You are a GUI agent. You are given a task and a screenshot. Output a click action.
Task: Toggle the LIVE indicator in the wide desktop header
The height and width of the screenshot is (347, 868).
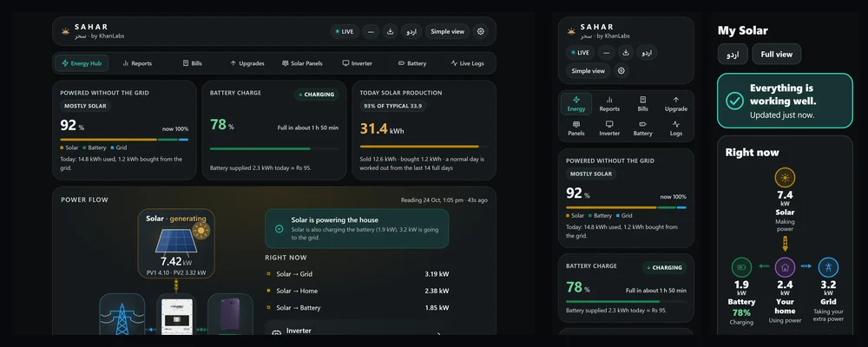(x=345, y=31)
